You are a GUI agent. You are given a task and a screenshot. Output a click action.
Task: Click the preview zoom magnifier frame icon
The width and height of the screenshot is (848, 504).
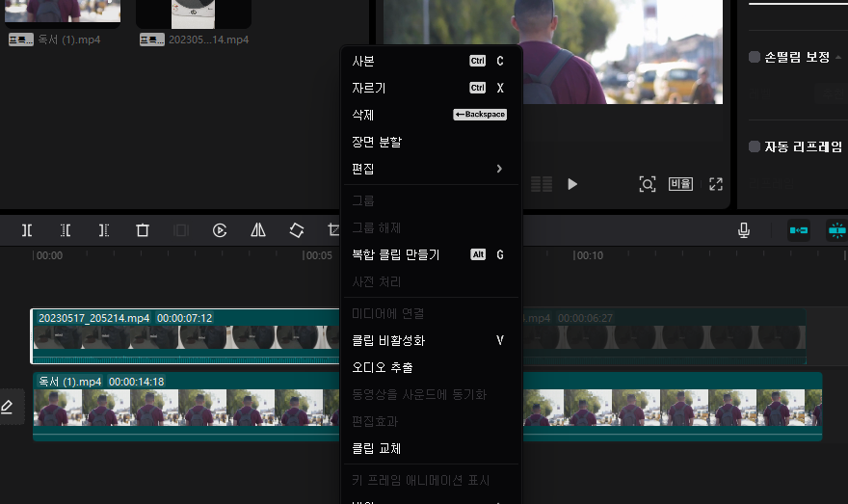[648, 184]
